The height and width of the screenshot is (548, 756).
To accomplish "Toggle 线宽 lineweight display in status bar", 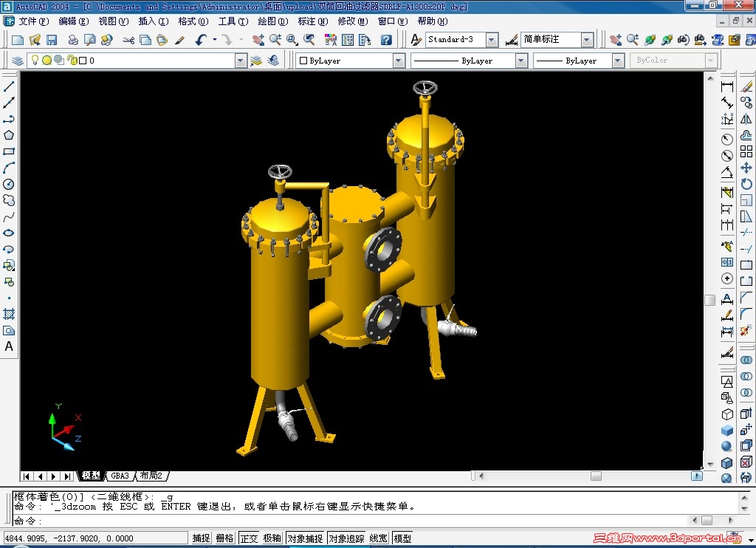I will [x=379, y=538].
